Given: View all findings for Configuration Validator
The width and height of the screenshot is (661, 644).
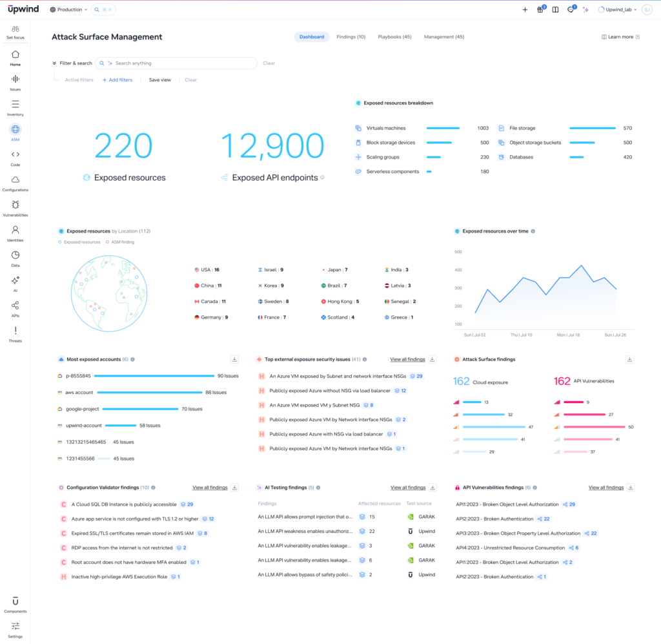Looking at the screenshot, I should point(210,488).
